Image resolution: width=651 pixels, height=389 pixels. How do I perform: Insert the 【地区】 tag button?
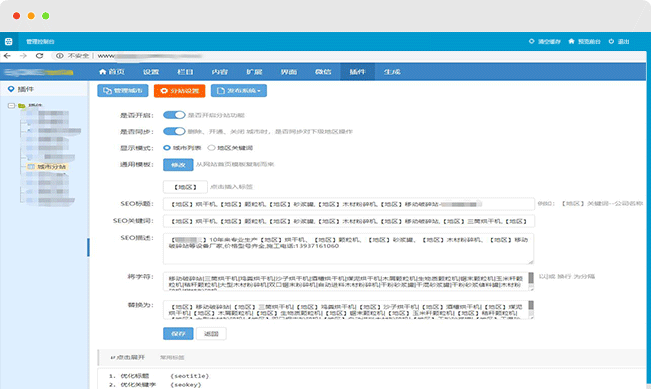[185, 187]
